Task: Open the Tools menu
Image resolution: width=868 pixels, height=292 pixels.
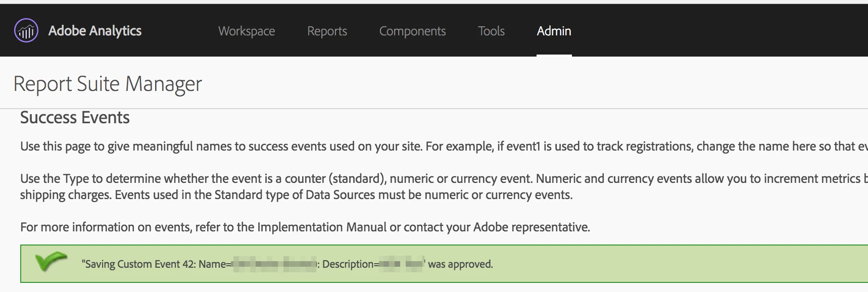Action: 491,31
